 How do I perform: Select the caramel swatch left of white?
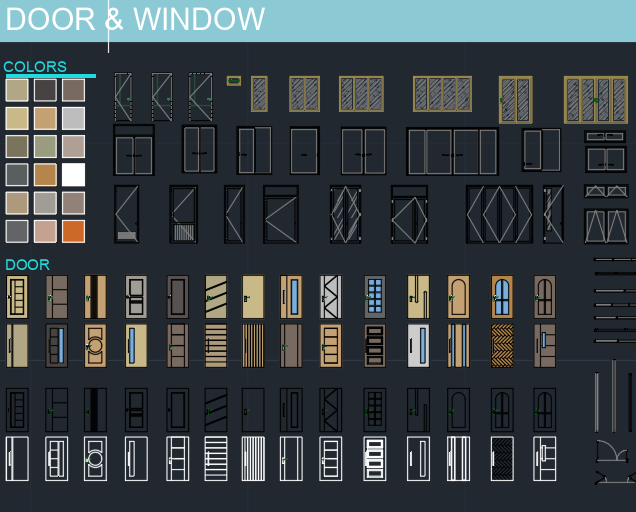pos(45,174)
